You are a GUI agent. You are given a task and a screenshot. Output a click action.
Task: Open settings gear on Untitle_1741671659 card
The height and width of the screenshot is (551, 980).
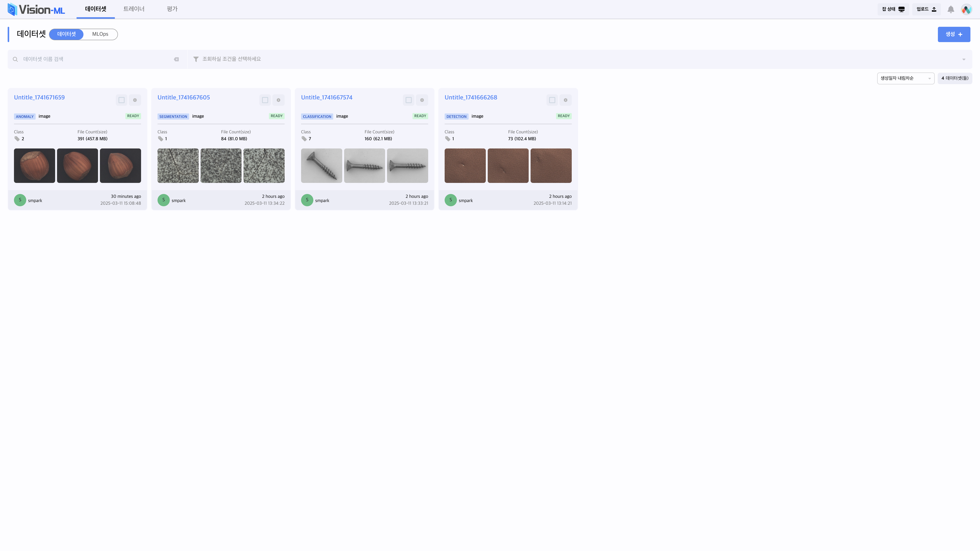[x=135, y=100]
